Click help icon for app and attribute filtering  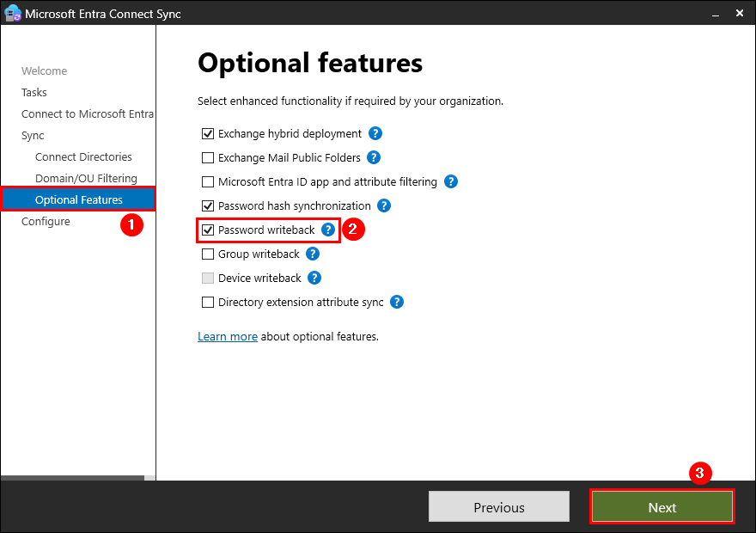pyautogui.click(x=451, y=182)
